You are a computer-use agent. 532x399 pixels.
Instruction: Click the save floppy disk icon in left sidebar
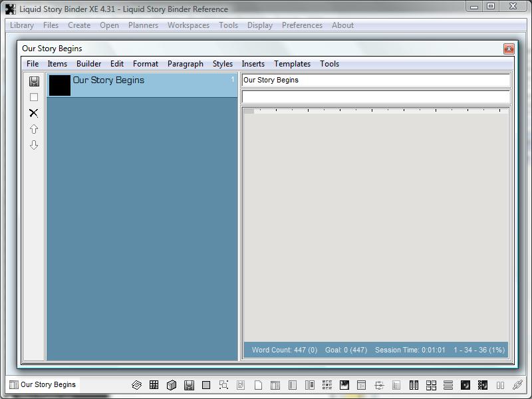(34, 81)
